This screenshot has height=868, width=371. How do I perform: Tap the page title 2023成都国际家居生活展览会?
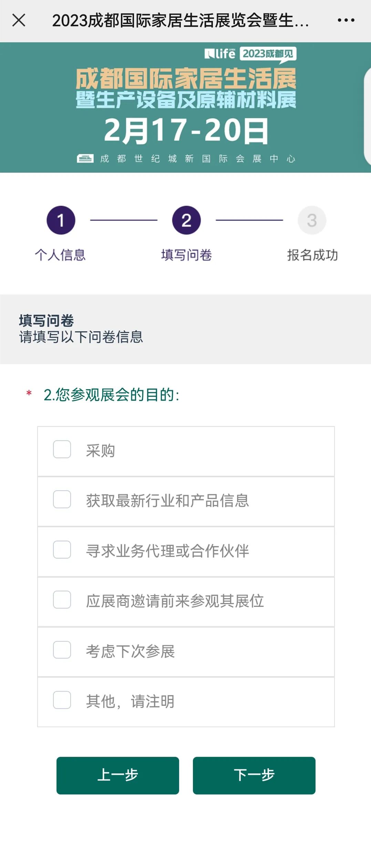pyautogui.click(x=181, y=20)
